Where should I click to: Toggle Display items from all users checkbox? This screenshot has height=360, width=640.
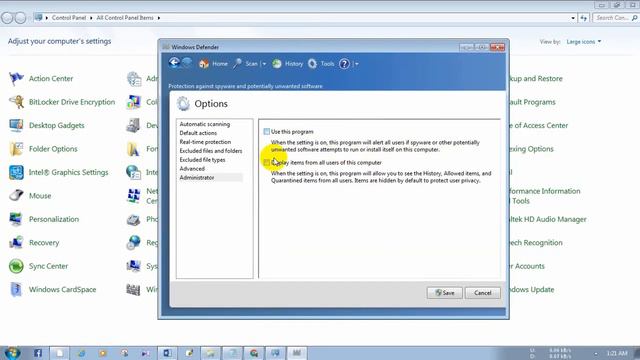(x=267, y=162)
